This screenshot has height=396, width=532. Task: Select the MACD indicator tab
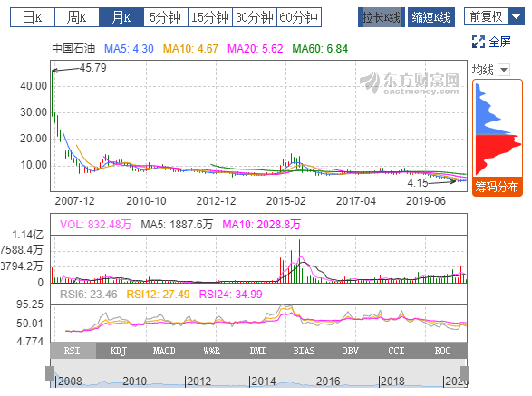coord(164,351)
